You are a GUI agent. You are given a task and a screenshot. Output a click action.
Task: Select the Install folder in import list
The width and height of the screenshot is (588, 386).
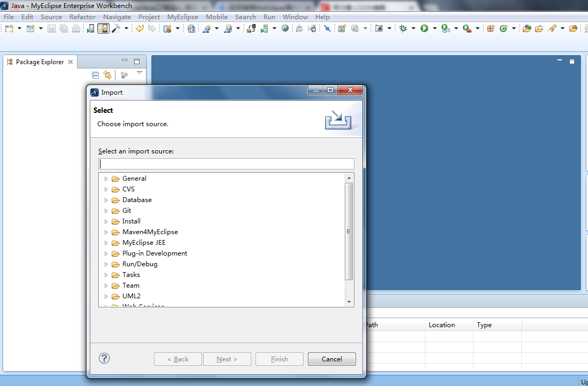(131, 221)
